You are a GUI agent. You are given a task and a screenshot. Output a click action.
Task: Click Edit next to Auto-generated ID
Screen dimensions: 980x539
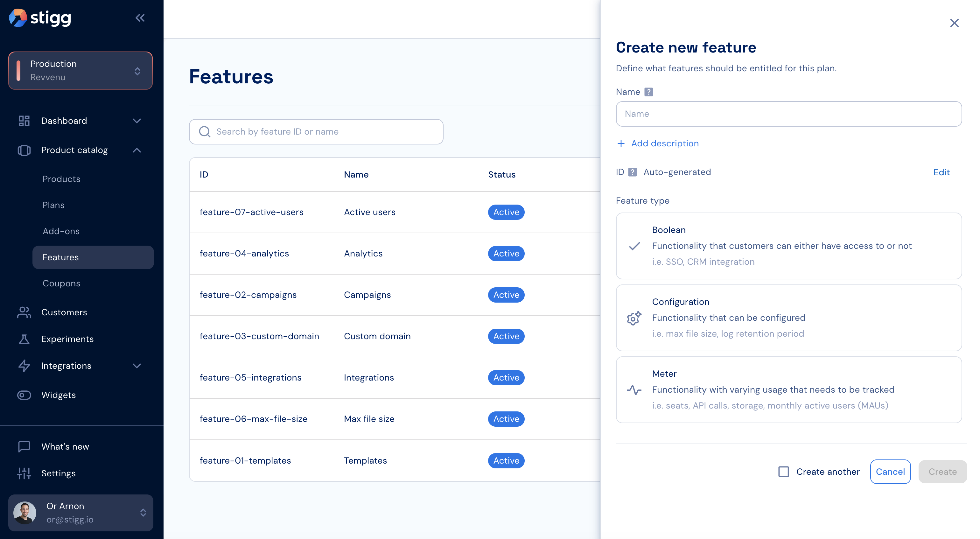click(941, 172)
